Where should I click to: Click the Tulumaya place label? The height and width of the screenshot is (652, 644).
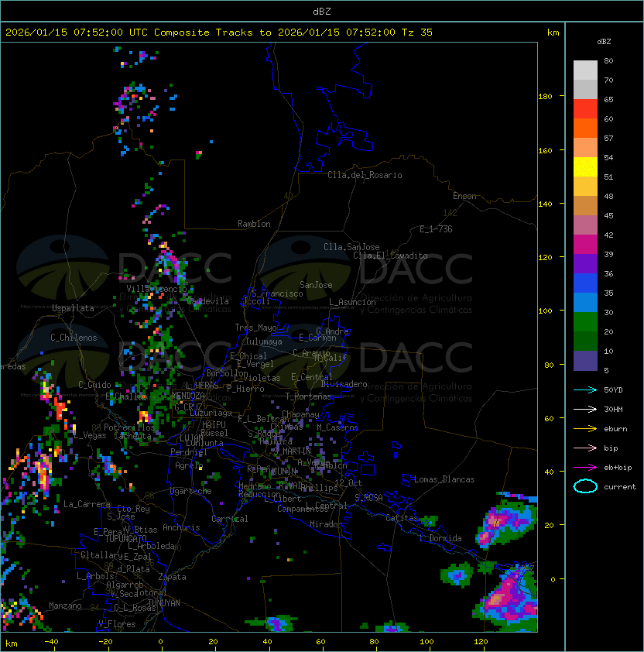[x=264, y=341]
